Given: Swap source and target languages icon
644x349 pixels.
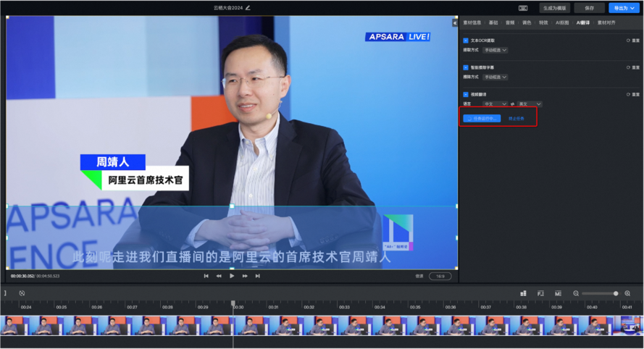Looking at the screenshot, I should click(x=512, y=104).
